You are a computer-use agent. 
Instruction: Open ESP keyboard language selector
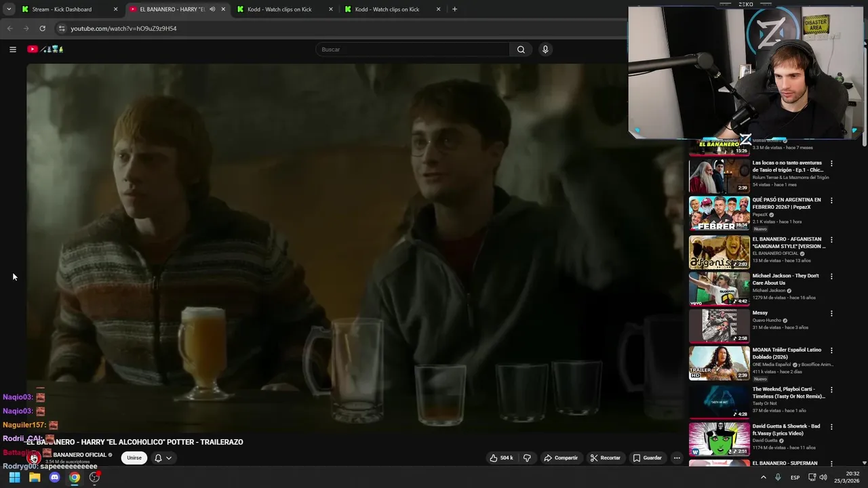pyautogui.click(x=795, y=477)
